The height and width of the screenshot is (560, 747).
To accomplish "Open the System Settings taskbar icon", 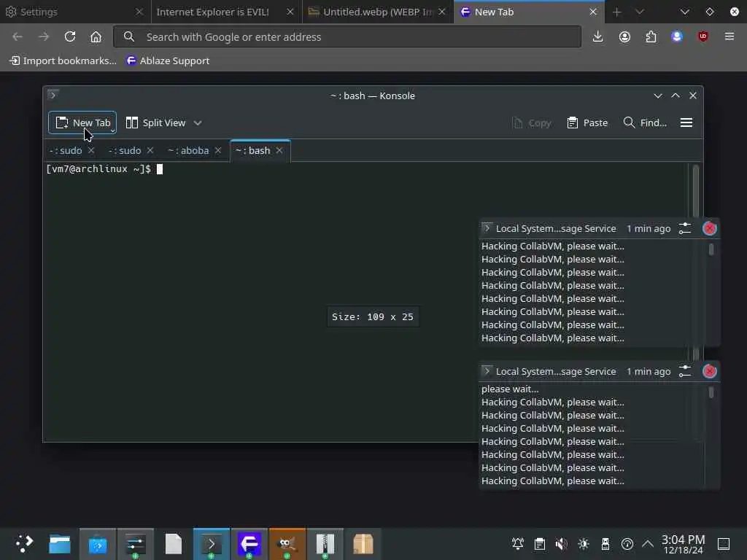I will pyautogui.click(x=136, y=544).
